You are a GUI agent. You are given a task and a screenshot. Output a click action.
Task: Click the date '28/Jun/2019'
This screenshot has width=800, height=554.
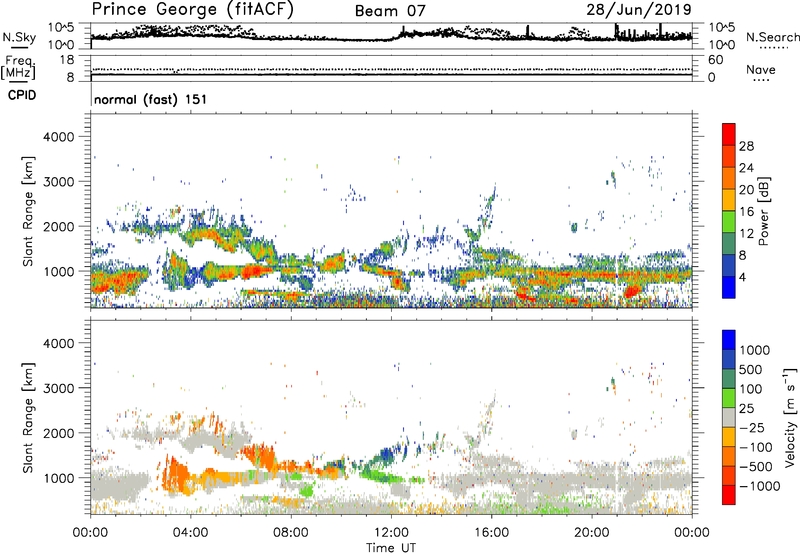(x=639, y=10)
